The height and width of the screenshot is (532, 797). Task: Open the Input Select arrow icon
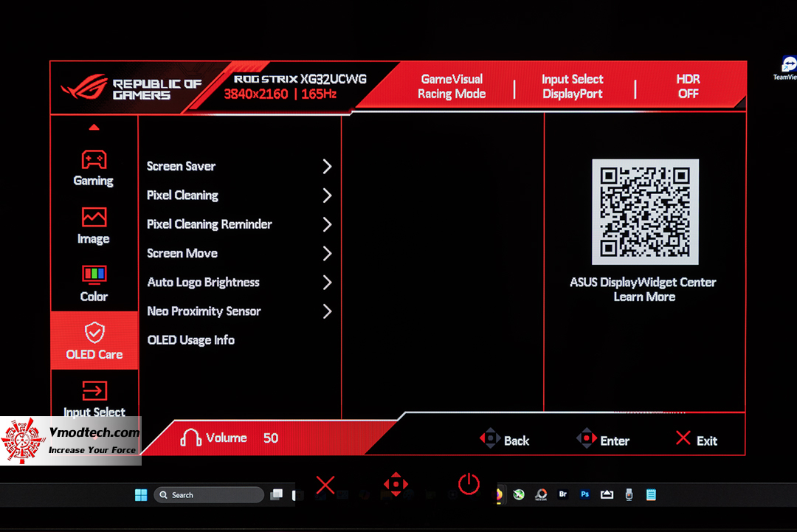pyautogui.click(x=94, y=391)
